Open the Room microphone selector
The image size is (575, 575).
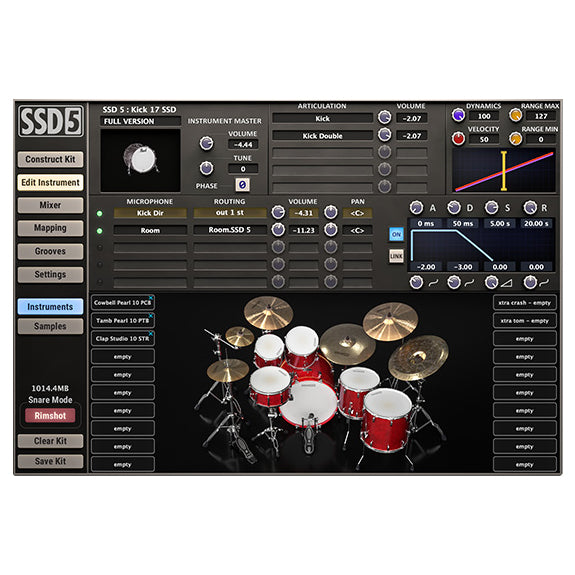click(x=150, y=230)
